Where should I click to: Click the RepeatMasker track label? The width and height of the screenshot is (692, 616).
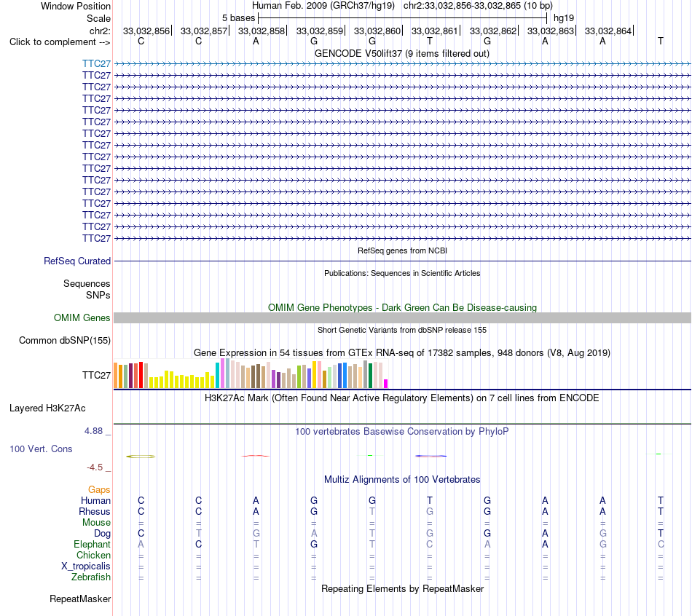tap(80, 599)
